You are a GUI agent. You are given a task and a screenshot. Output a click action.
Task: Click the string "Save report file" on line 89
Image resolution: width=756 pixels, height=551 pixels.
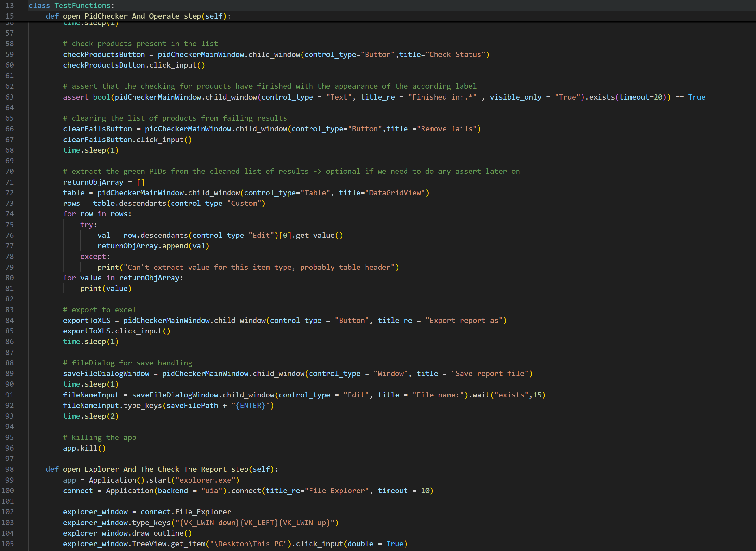[490, 373]
